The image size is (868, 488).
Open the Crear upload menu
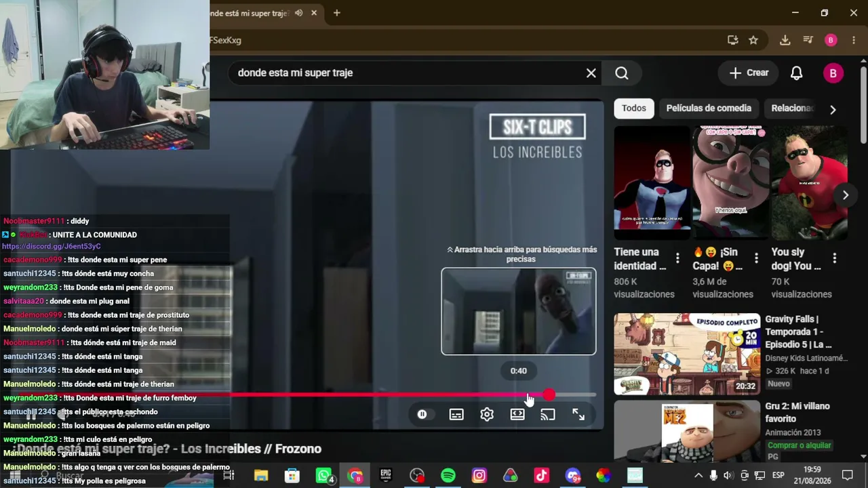[x=749, y=73]
